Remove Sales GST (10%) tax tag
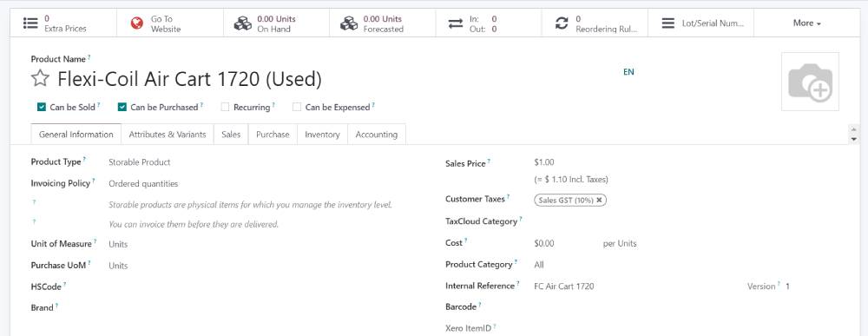868x336 pixels. tap(599, 201)
